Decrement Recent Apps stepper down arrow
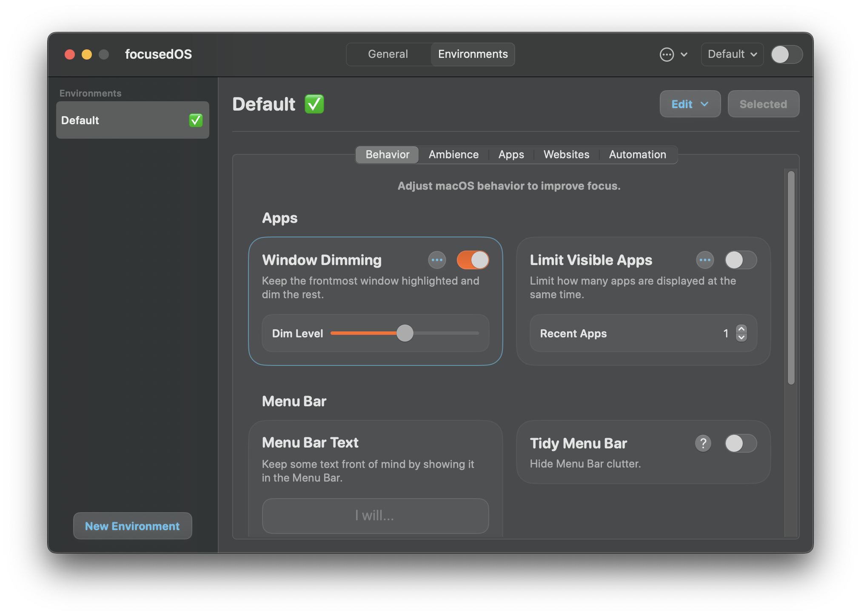This screenshot has height=616, width=861. pyautogui.click(x=741, y=338)
